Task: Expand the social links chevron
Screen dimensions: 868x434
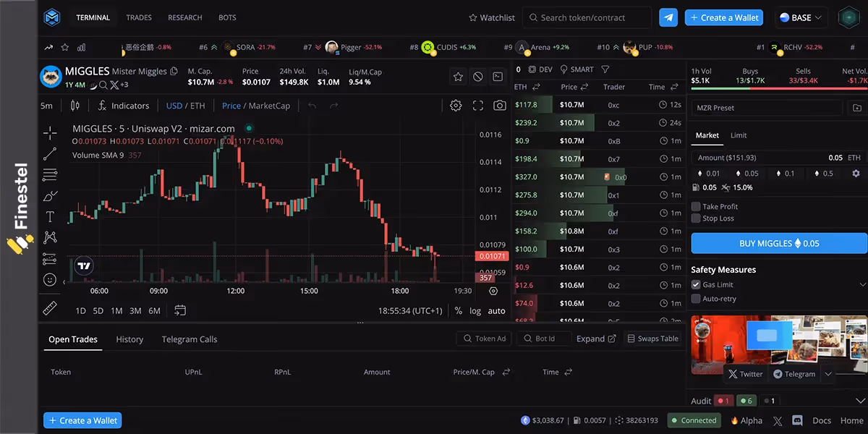Action: click(828, 374)
